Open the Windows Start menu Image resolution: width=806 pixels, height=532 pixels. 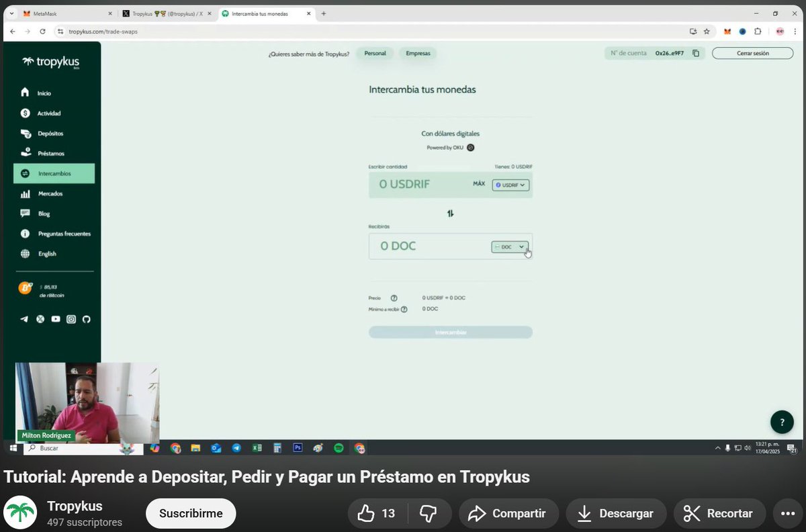[x=12, y=448]
